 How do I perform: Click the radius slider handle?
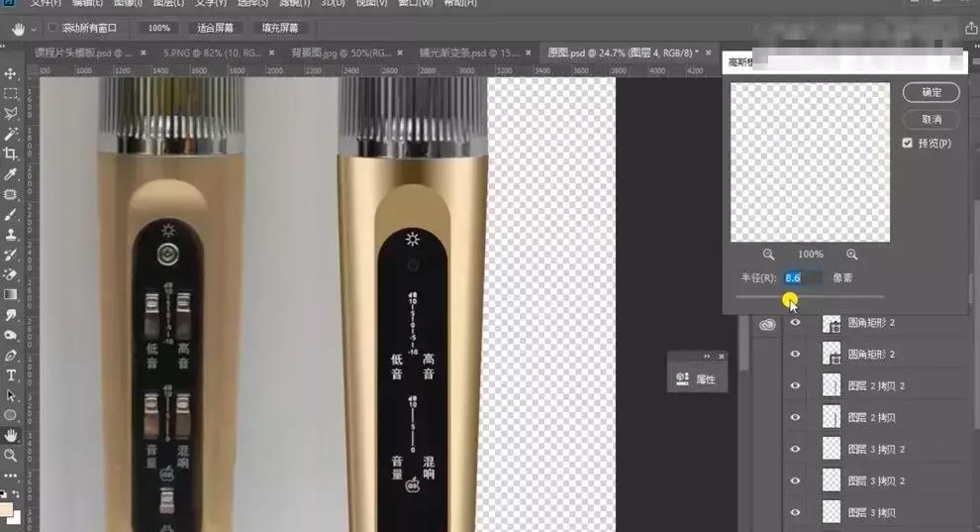pyautogui.click(x=789, y=298)
